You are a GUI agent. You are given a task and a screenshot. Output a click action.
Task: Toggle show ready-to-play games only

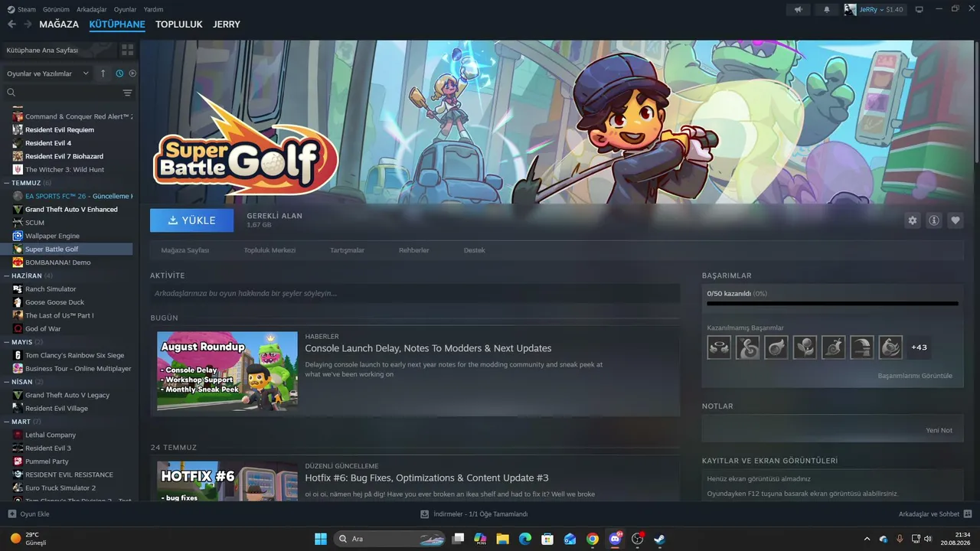(132, 73)
